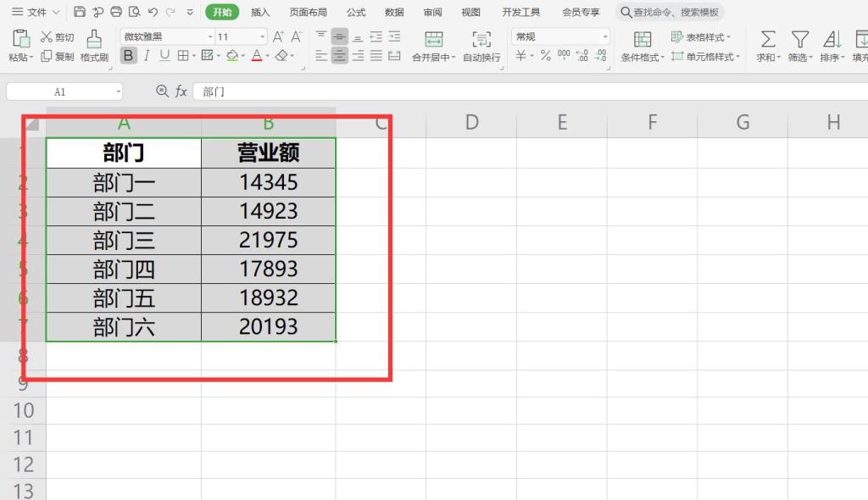
Task: Click the Print icon
Action: click(x=114, y=11)
